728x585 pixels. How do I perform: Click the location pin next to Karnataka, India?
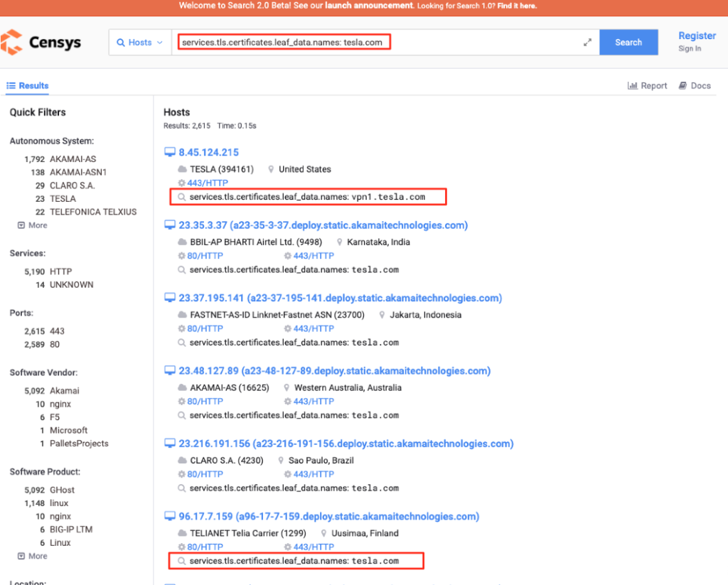pyautogui.click(x=339, y=242)
